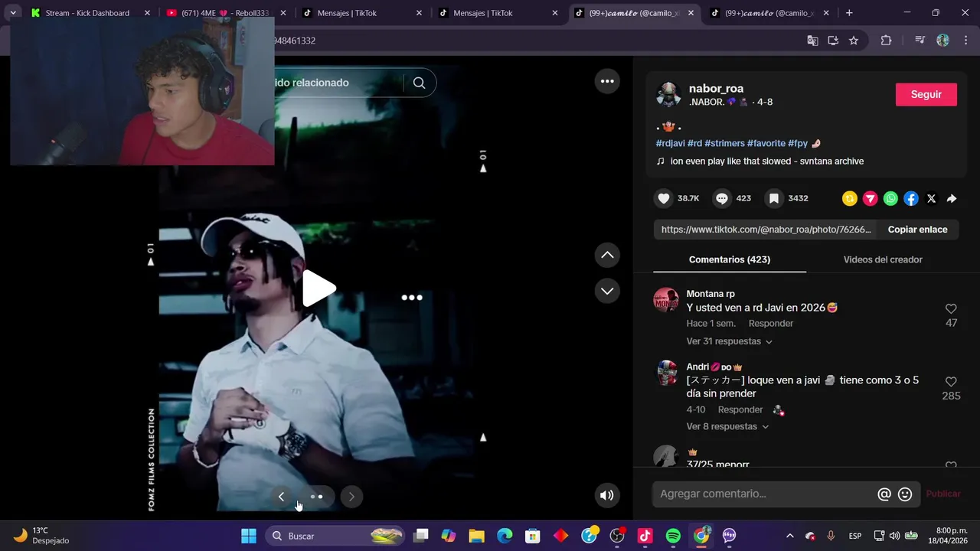
Task: Go to previous video with up chevron
Action: [607, 255]
